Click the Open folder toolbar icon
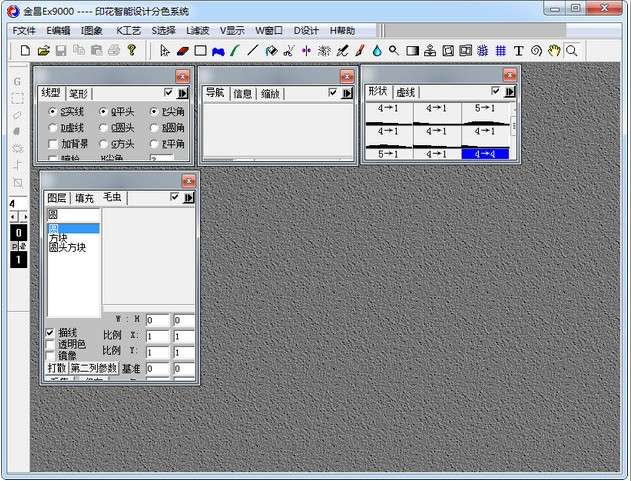Viewport: 631px width, 481px height. (x=43, y=50)
